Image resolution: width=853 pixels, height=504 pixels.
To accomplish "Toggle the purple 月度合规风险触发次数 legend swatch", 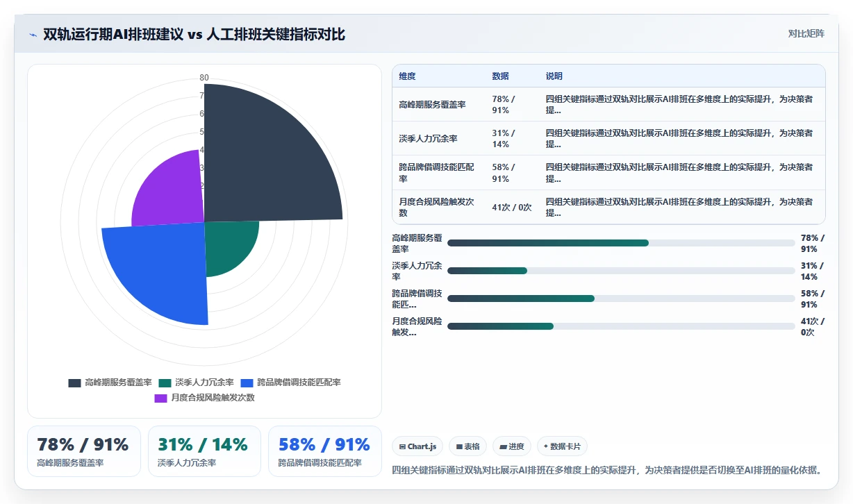I will pos(161,398).
